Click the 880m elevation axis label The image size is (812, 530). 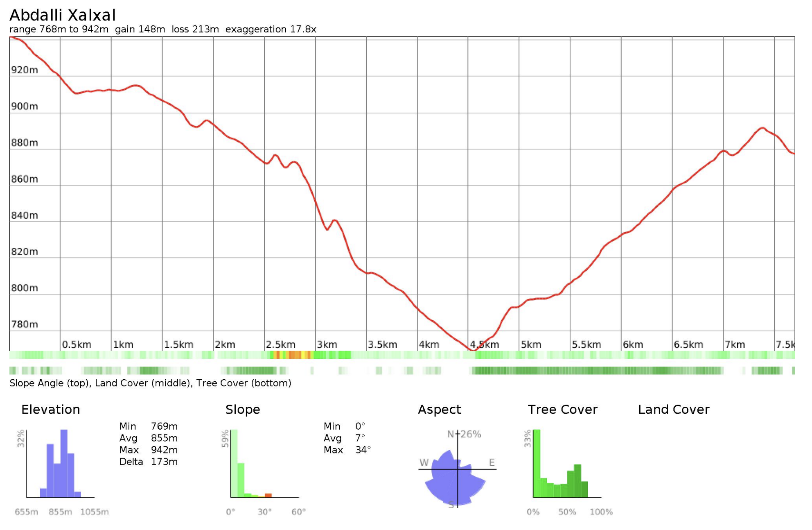tap(25, 143)
